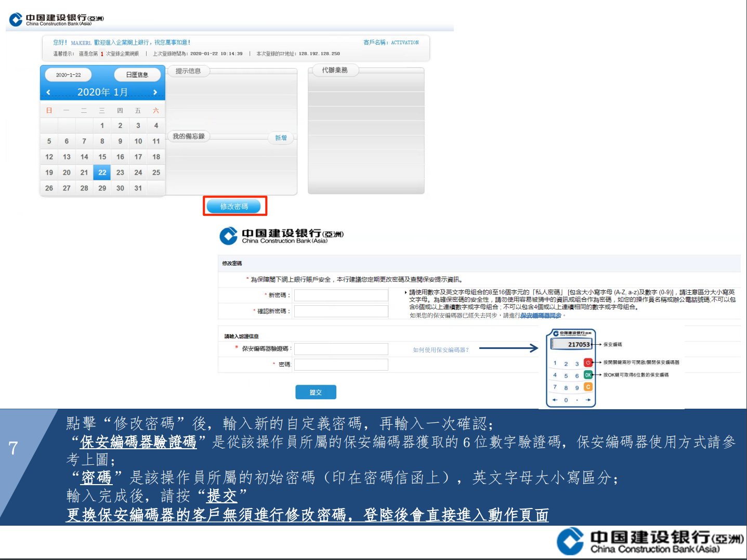Viewport: 747px width, 560px height.
Task: Click the 修改密碼 button
Action: [234, 206]
